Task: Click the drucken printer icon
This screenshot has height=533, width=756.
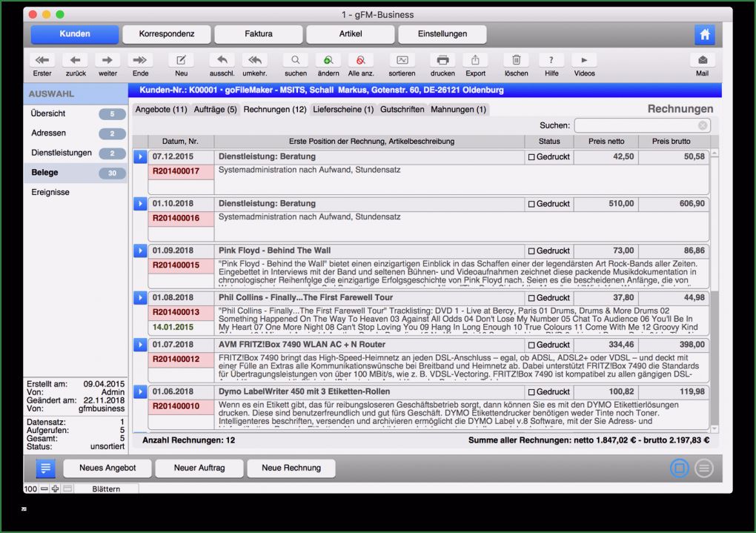Action: coord(442,60)
